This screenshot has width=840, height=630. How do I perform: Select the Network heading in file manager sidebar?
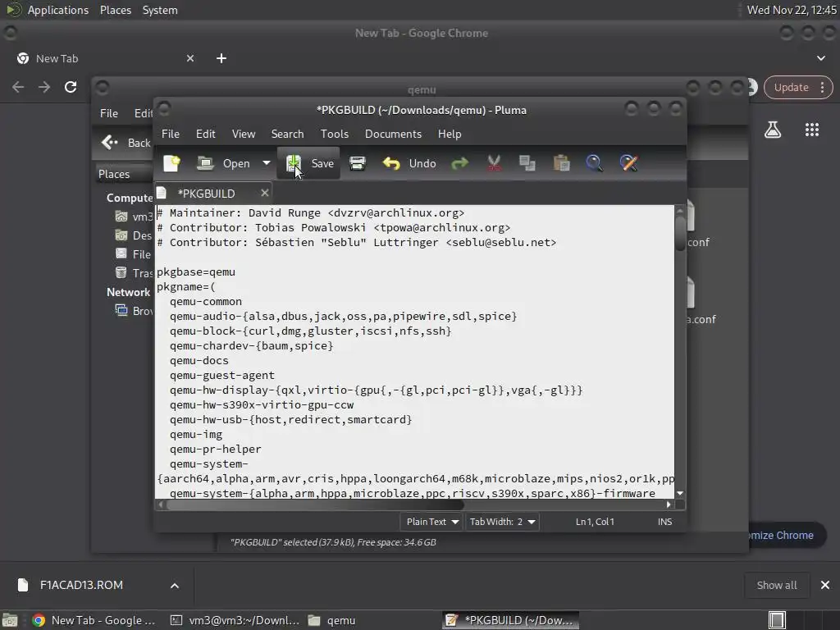(x=128, y=293)
